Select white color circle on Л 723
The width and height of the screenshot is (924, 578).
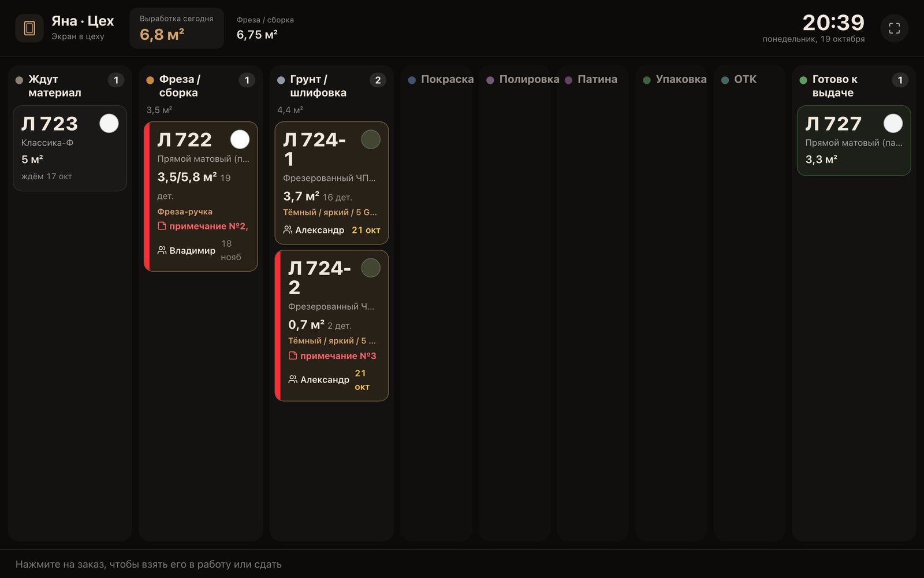(x=109, y=123)
